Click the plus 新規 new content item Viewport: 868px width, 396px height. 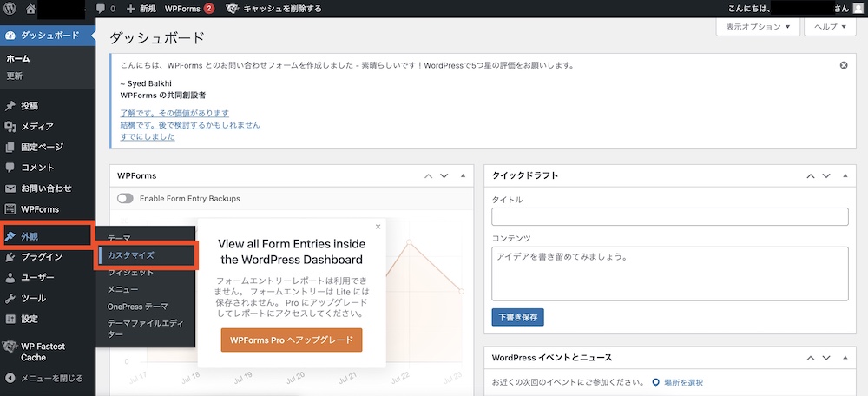pyautogui.click(x=141, y=9)
